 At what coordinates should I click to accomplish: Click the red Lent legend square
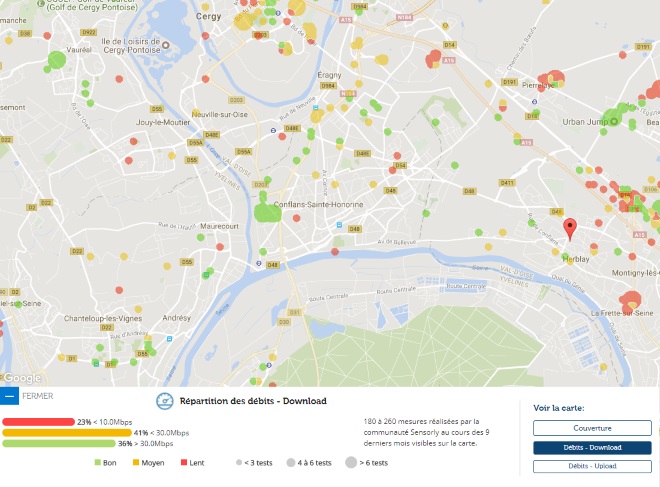tap(184, 463)
